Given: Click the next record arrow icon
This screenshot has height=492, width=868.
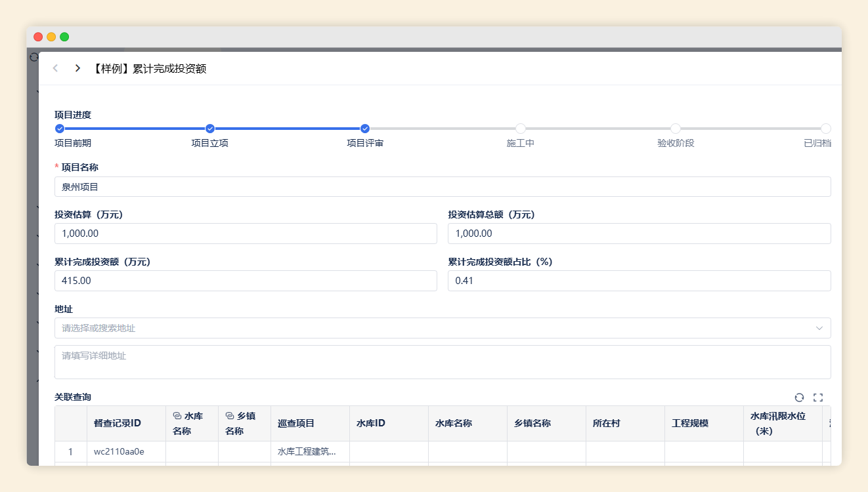Looking at the screenshot, I should [x=77, y=68].
